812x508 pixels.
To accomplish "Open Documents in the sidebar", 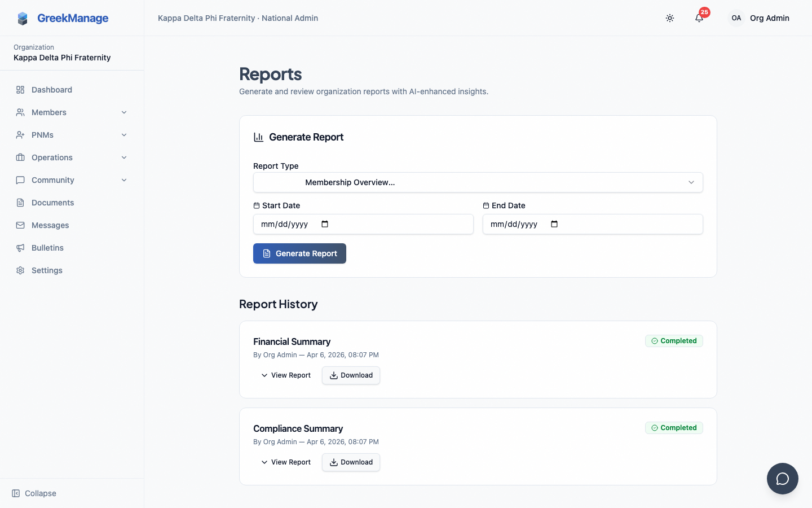I will click(x=72, y=203).
